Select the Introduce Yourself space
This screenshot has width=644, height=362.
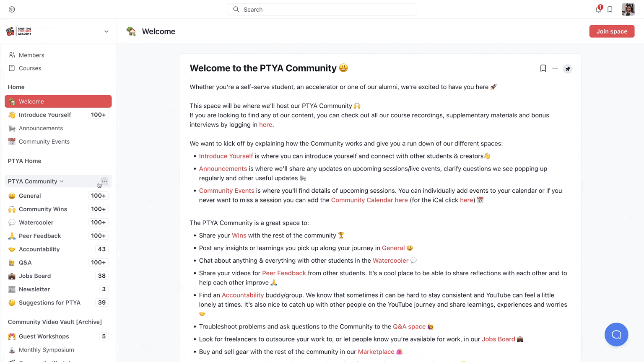coord(44,114)
